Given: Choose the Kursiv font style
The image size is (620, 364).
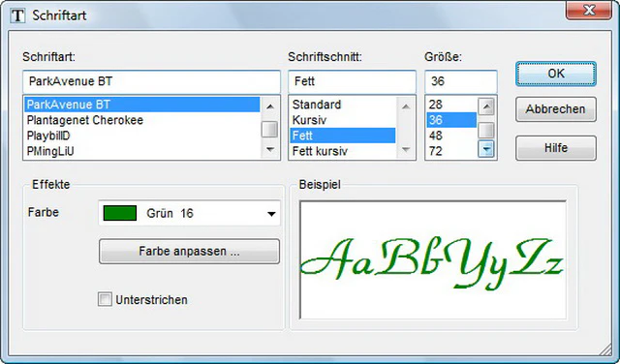Looking at the screenshot, I should (x=342, y=120).
